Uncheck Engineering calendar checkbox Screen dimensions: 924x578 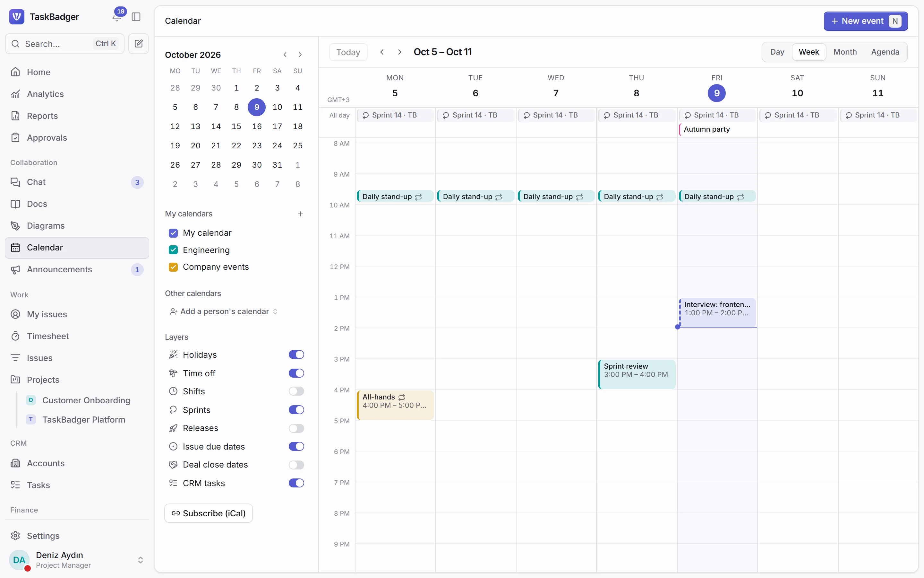[173, 250]
